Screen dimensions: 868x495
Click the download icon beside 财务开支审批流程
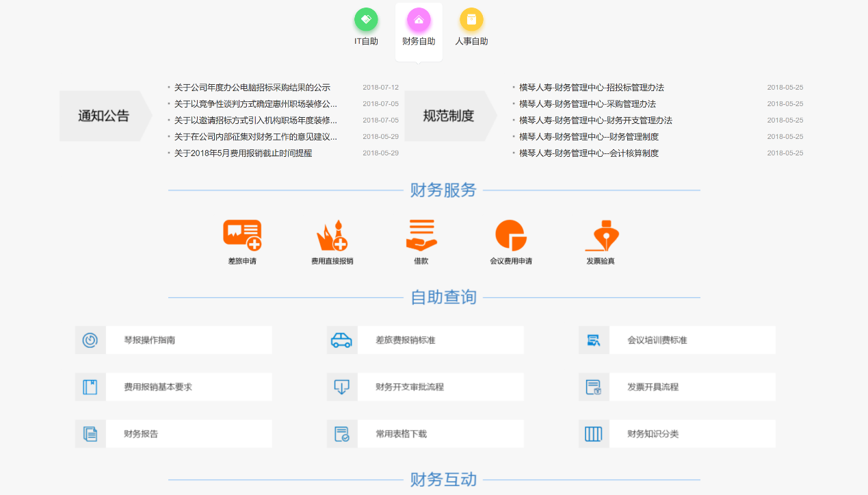(x=341, y=387)
